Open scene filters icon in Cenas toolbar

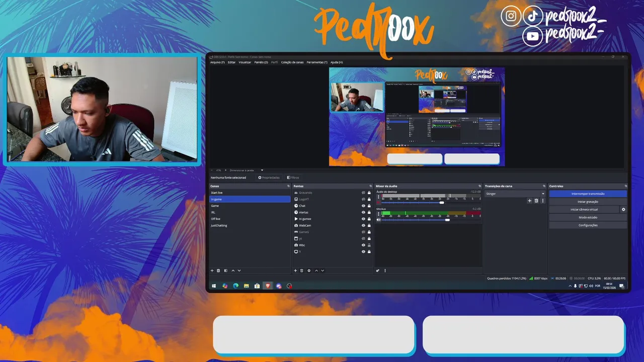point(225,270)
